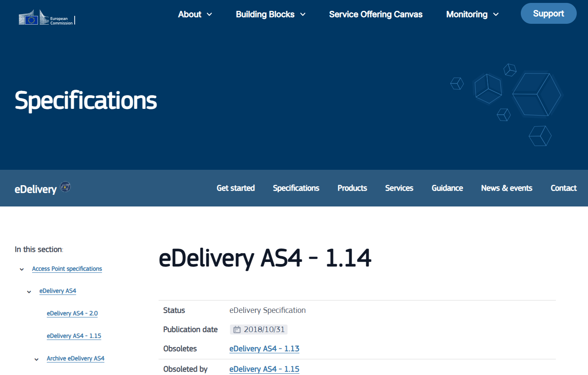Go to the Get started tab
This screenshot has width=588, height=375.
[x=235, y=188]
